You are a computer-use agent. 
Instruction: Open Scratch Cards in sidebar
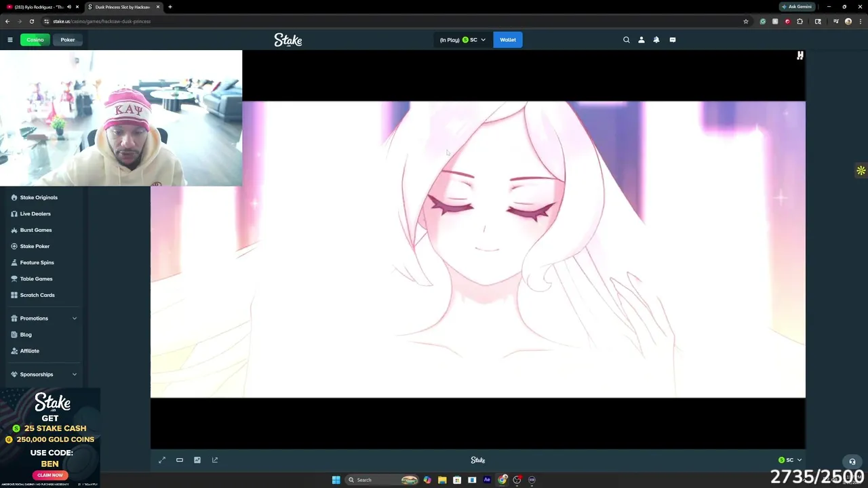(37, 295)
